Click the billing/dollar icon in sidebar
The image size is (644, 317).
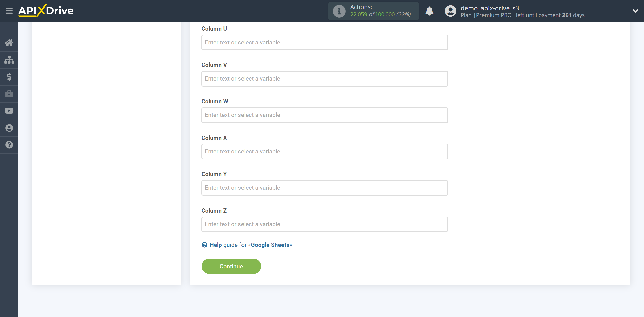(9, 77)
